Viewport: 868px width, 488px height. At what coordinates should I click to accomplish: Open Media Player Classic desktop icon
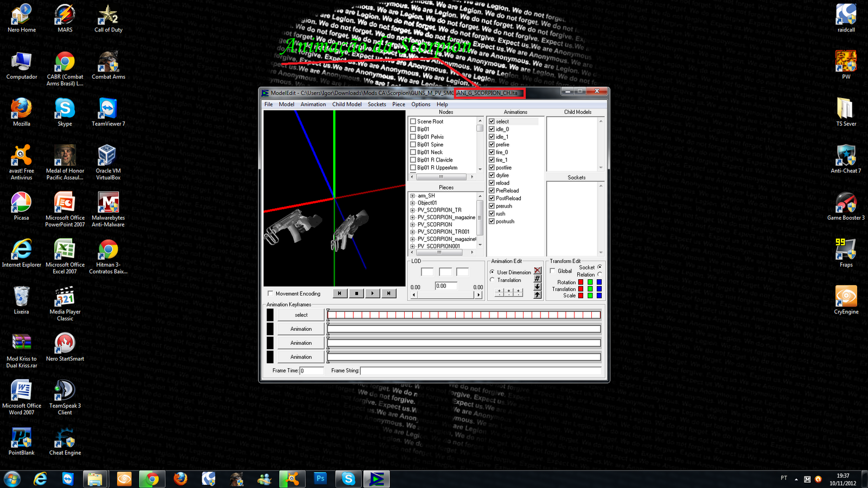point(65,304)
